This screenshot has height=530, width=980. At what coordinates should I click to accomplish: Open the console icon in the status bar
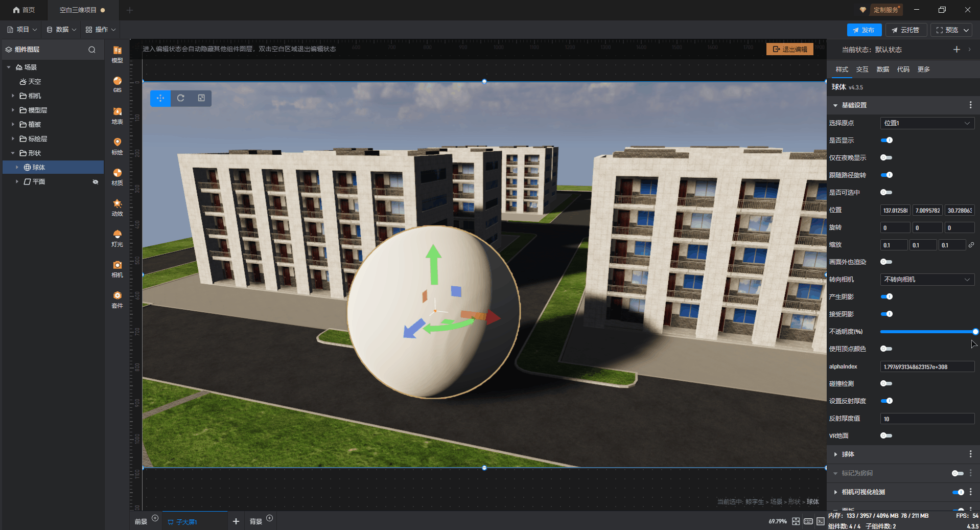tap(821, 521)
